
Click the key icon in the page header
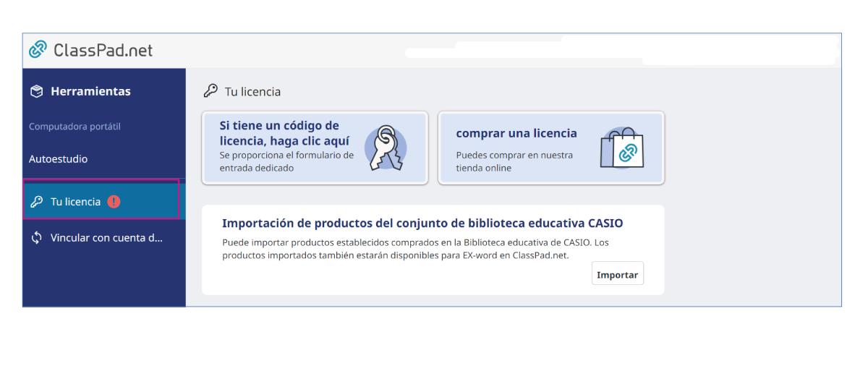[210, 91]
